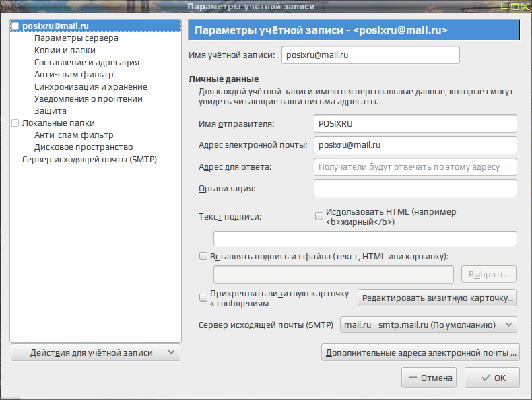
Task: Open Сервер исходящей почты (SMTP) tree item
Action: (90, 160)
